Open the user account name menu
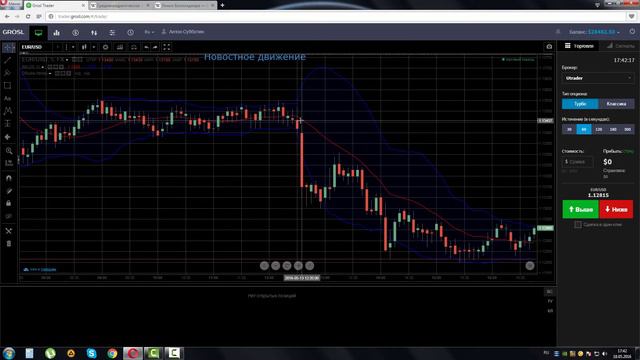This screenshot has width=640, height=360. 183,32
